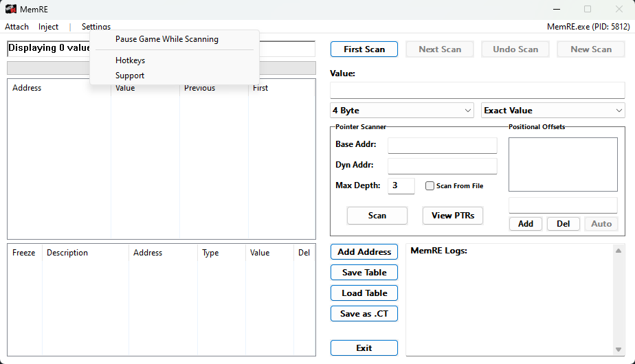Screen dimensions: 635x364
Task: Expand the 4 Byte value type dropdown
Action: tap(401, 111)
